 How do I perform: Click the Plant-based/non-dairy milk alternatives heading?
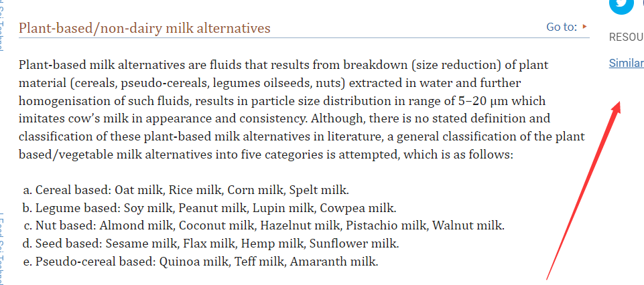[x=145, y=28]
